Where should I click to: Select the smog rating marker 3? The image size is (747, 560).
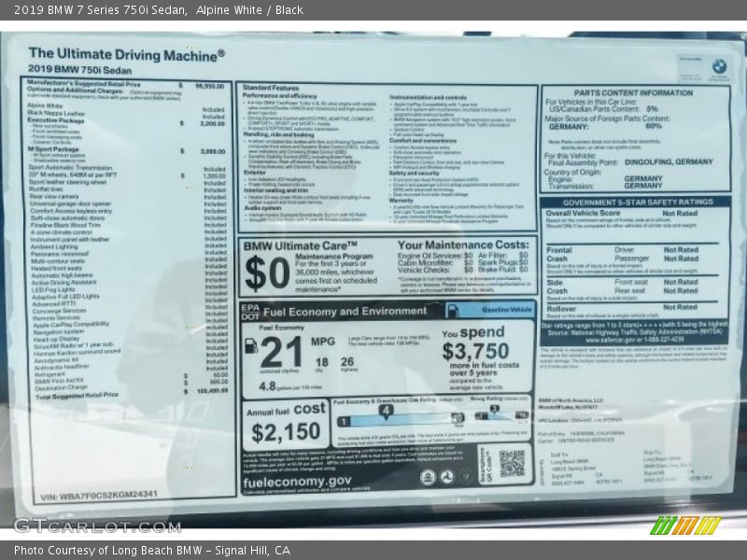pos(495,409)
